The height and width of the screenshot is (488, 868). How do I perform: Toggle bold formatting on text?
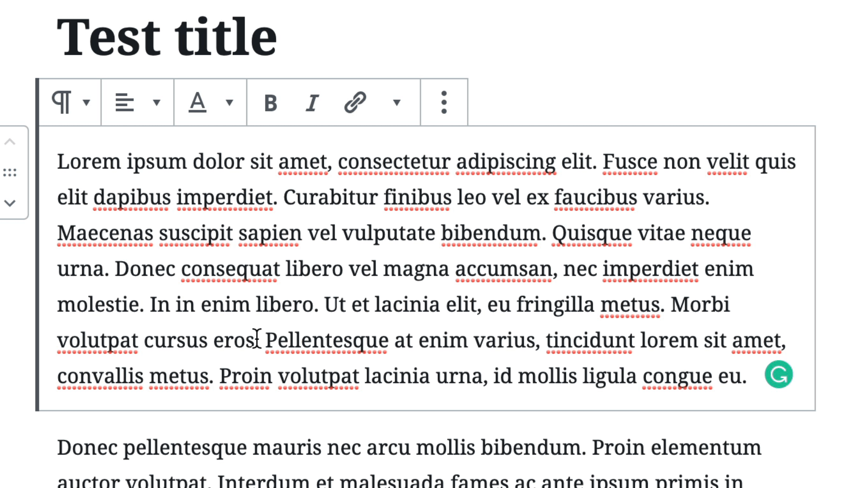coord(269,101)
